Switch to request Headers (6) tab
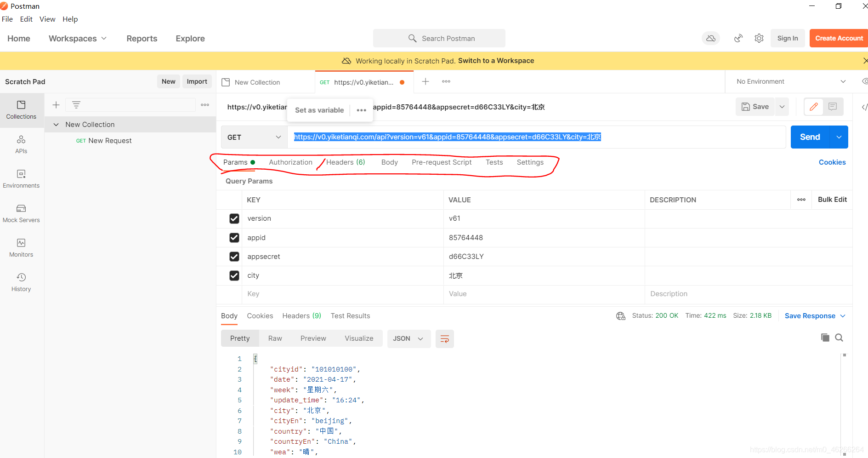The image size is (868, 458). tap(346, 162)
